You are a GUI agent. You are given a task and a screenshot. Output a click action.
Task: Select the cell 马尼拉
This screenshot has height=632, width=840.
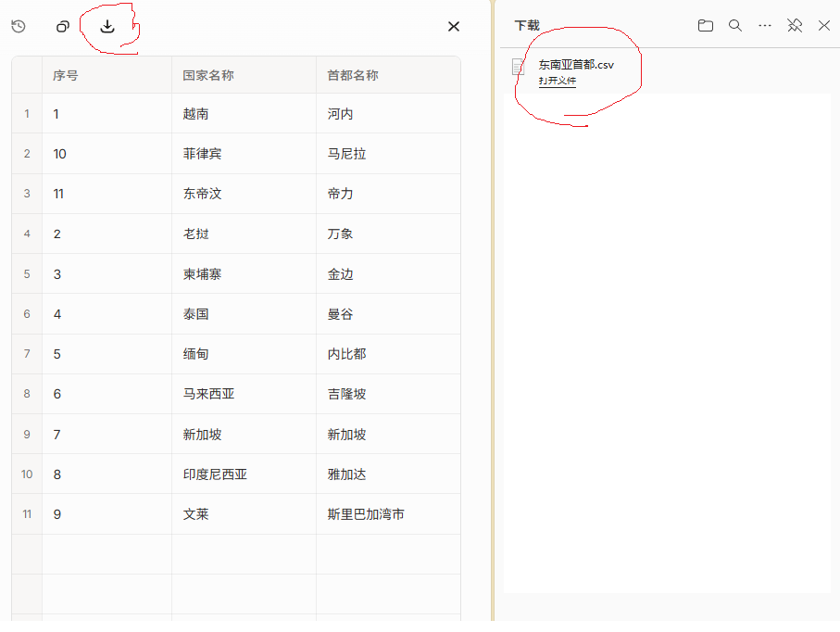(x=388, y=154)
